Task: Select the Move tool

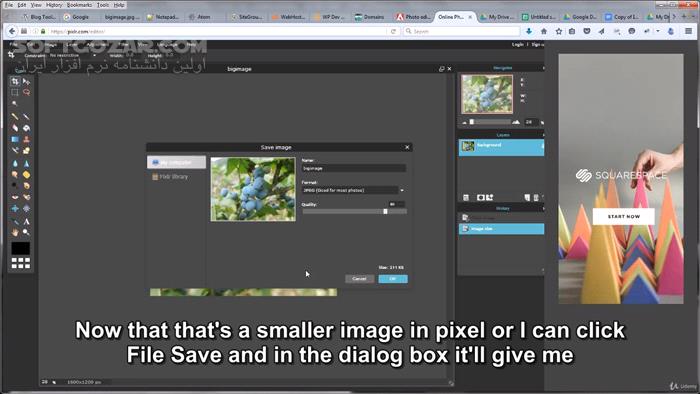Action: pyautogui.click(x=26, y=81)
